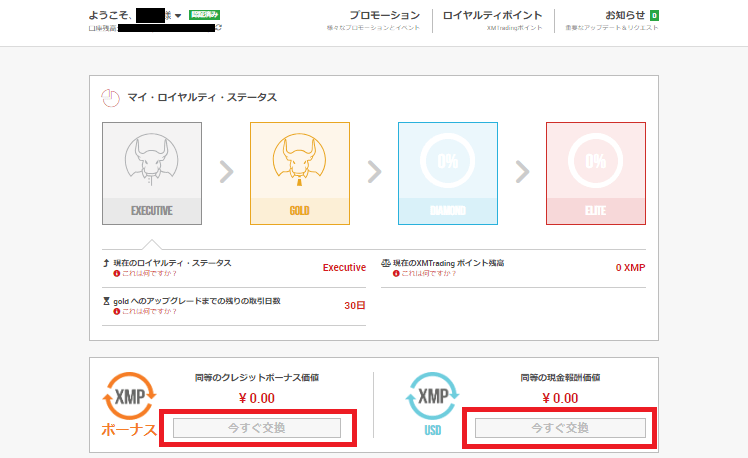Select the DIAMOND status card
The image size is (748, 458).
pyautogui.click(x=447, y=173)
